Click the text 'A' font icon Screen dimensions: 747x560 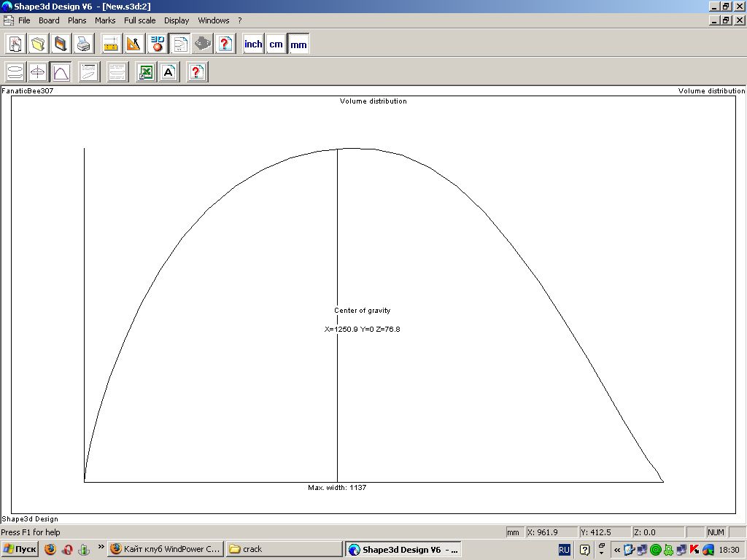tap(169, 72)
